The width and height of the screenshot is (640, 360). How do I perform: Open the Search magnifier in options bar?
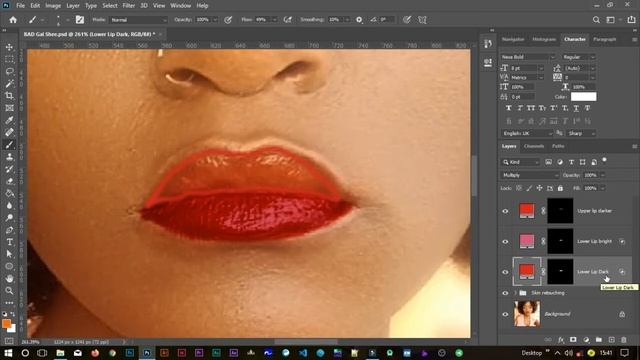596,20
